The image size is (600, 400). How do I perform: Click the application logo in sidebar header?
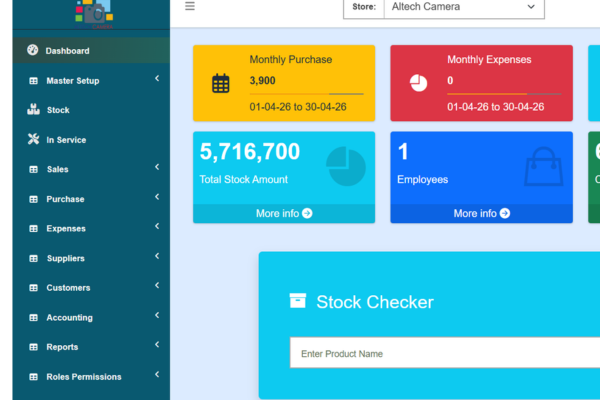(x=92, y=10)
